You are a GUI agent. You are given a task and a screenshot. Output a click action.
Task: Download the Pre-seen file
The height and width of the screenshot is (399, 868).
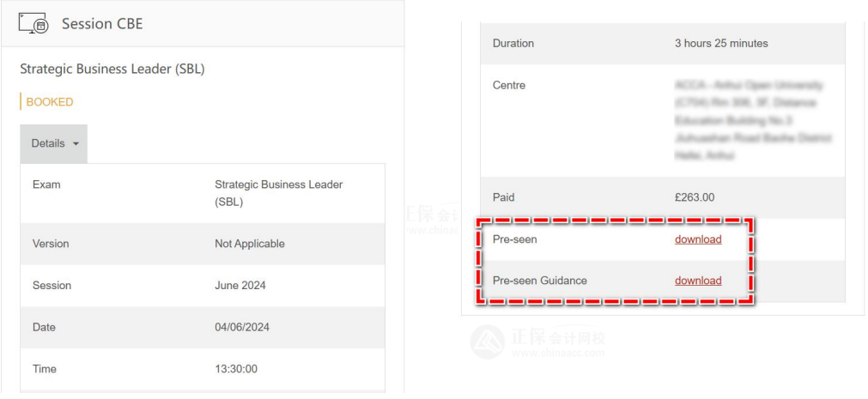tap(697, 239)
